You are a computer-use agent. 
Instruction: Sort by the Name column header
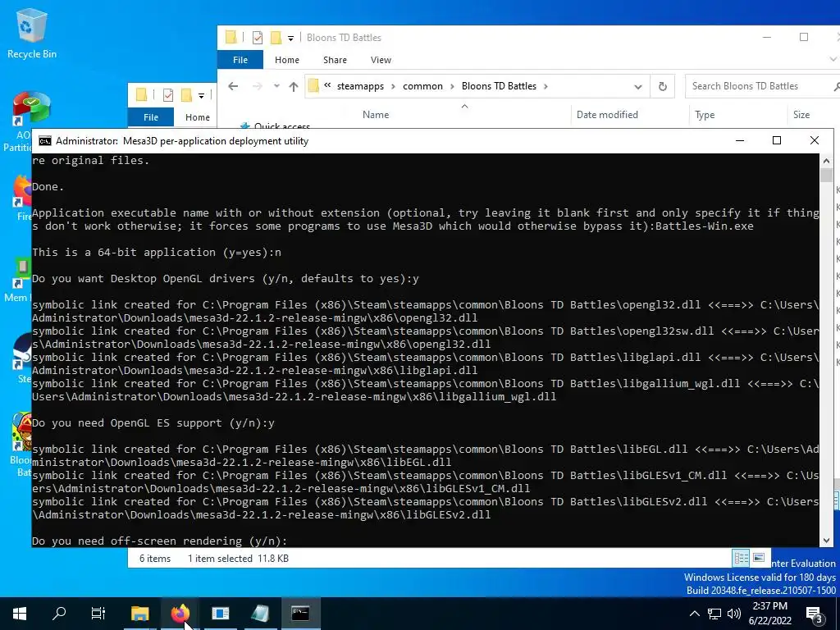376,115
